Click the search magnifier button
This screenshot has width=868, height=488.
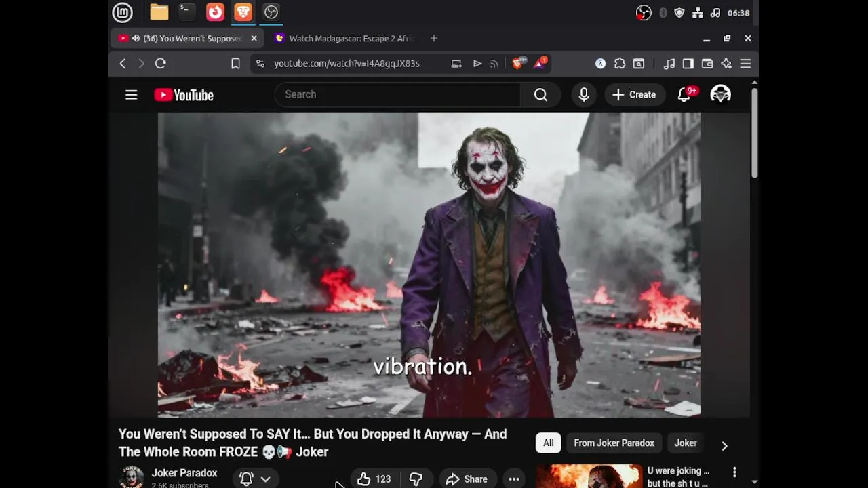pyautogui.click(x=540, y=94)
